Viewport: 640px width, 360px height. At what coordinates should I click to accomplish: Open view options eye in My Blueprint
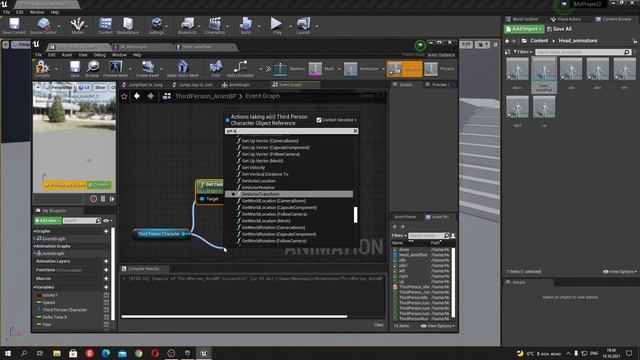[x=107, y=220]
